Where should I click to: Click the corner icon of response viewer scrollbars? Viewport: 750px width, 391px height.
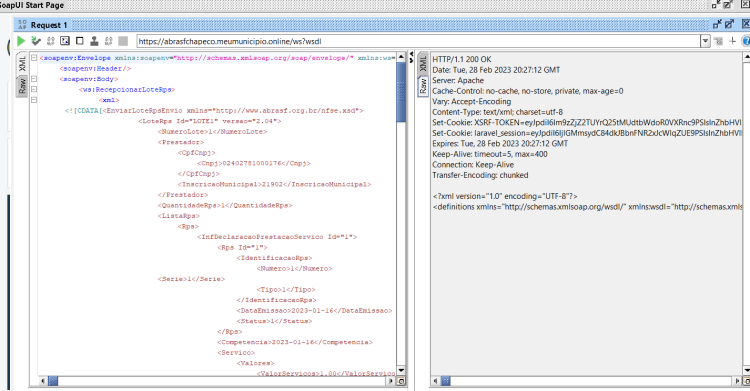[746, 381]
